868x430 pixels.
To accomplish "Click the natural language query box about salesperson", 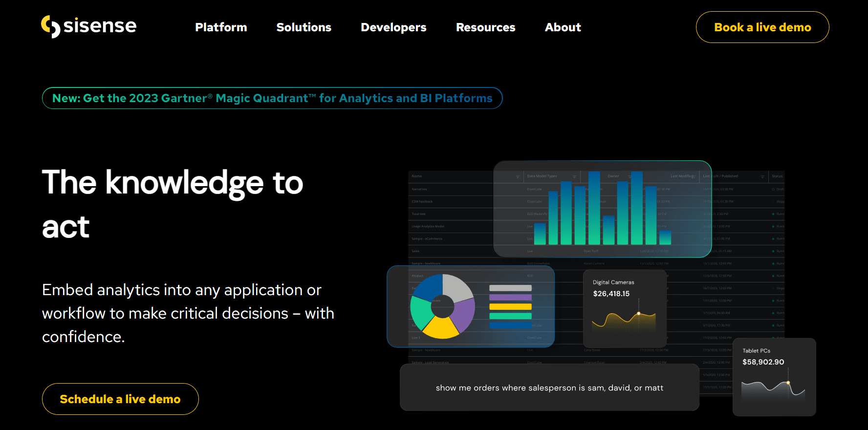I will (549, 387).
